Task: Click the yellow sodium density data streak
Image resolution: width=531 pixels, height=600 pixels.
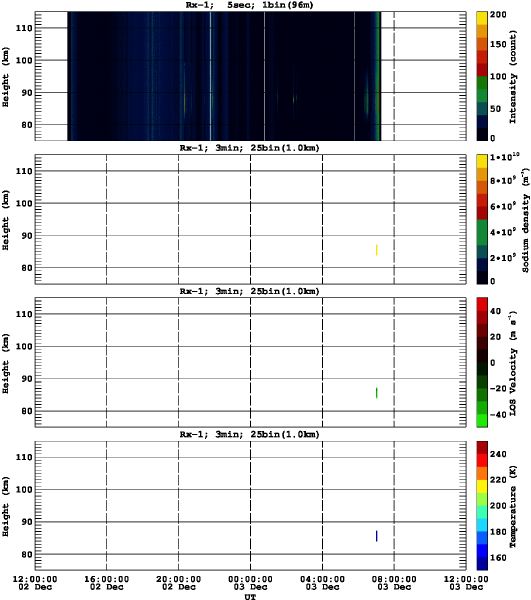Action: pos(377,250)
